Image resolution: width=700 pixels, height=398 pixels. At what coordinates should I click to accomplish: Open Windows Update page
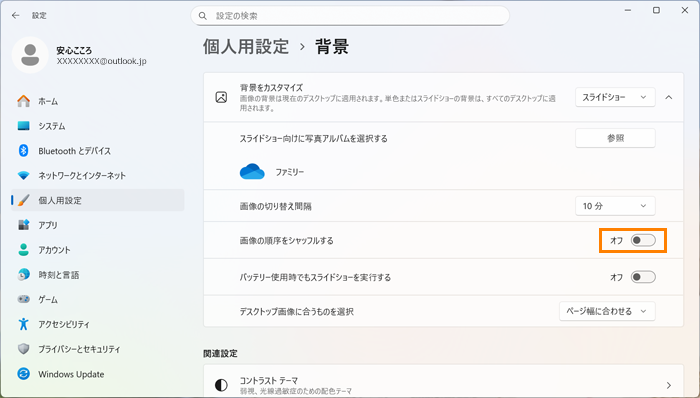(98, 373)
